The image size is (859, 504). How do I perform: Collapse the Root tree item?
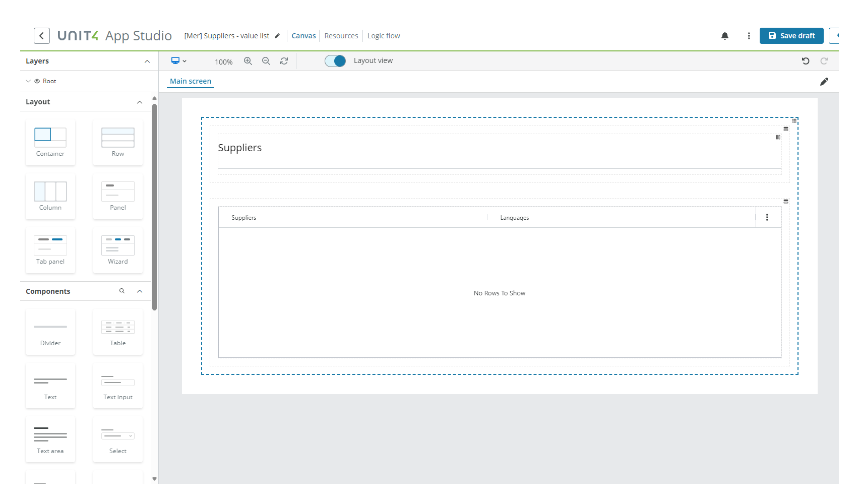[x=28, y=81]
